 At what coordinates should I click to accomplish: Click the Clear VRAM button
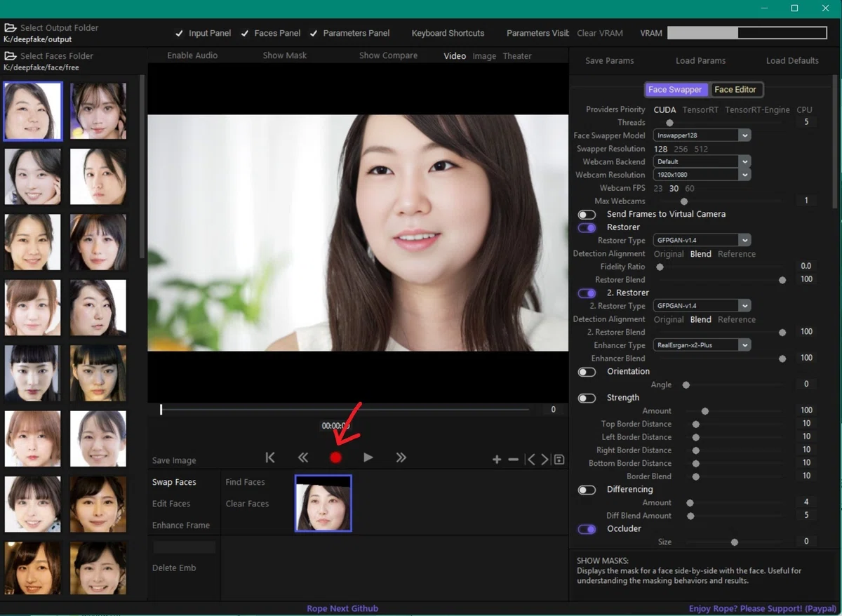tap(600, 33)
